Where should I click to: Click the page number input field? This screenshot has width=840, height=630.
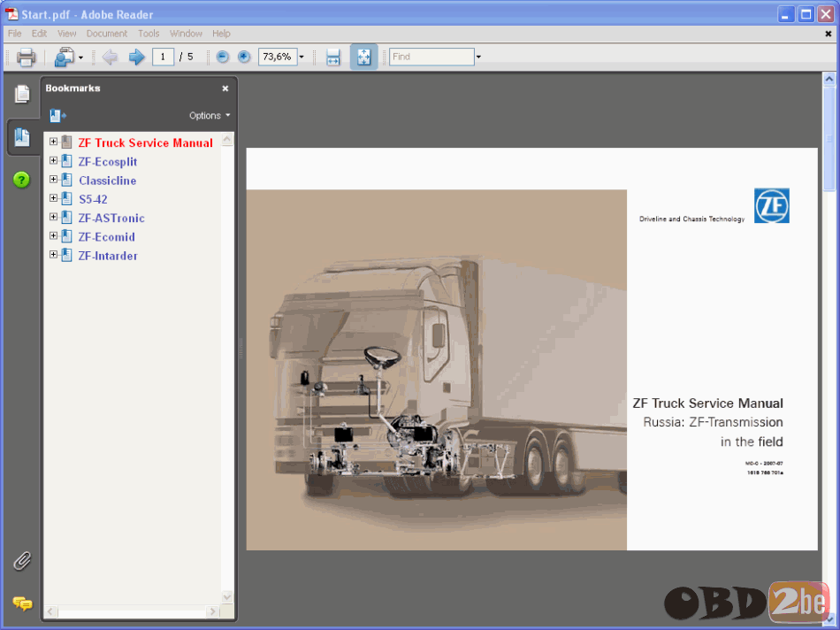tap(163, 57)
